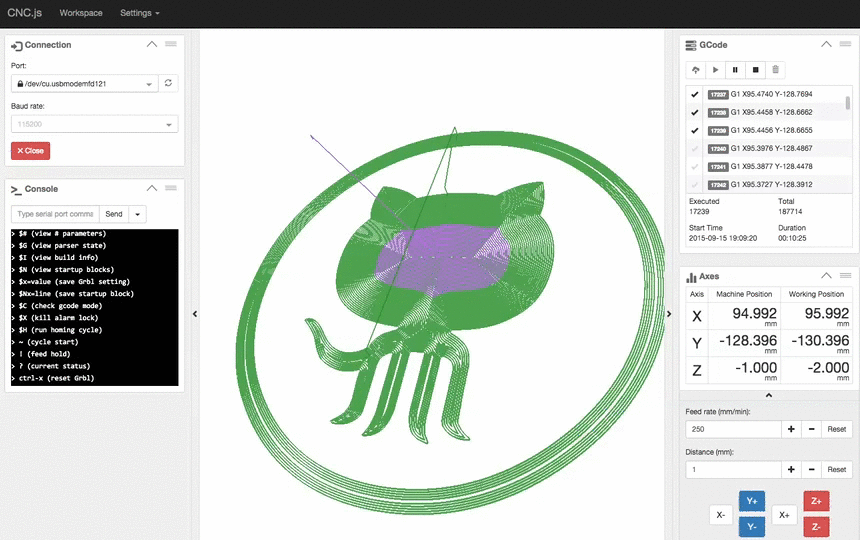Collapse the Connection panel
This screenshot has height=540, width=860.
coord(152,44)
